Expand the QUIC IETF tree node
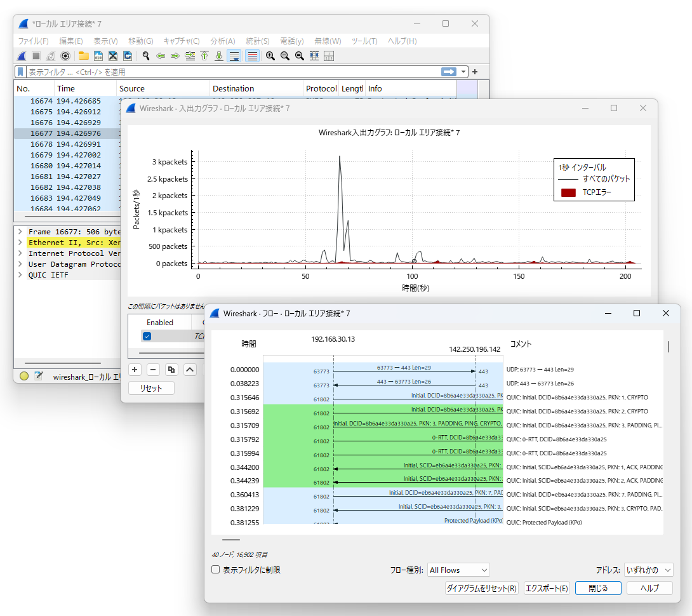This screenshot has width=692, height=616. tap(20, 275)
